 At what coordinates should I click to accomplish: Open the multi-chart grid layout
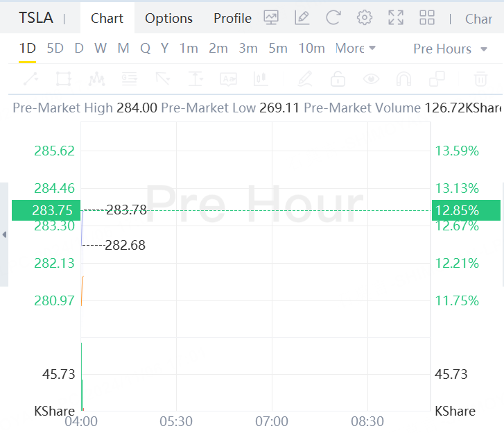427,18
